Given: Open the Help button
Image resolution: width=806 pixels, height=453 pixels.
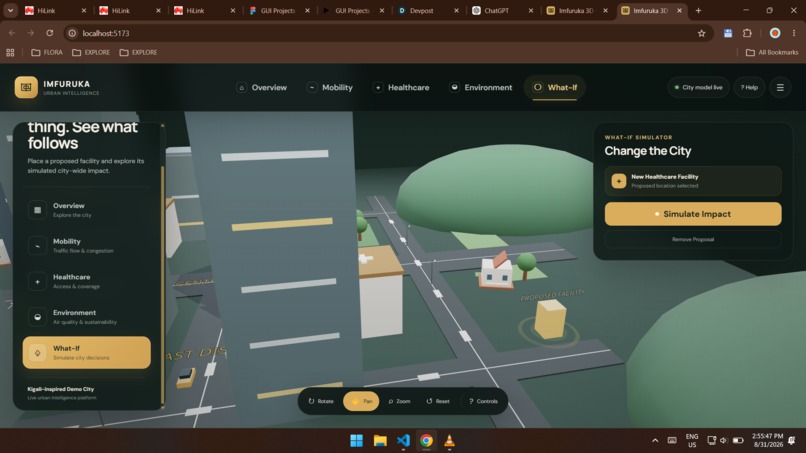Looking at the screenshot, I should pyautogui.click(x=749, y=87).
